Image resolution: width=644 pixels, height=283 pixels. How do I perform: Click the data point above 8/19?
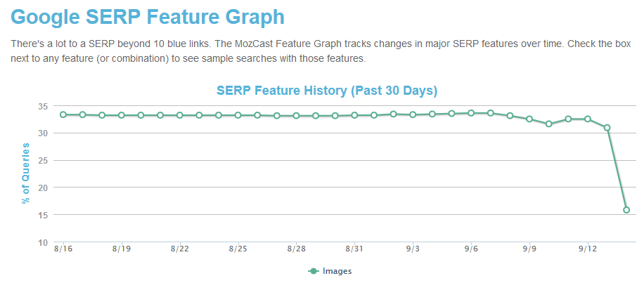click(x=121, y=115)
